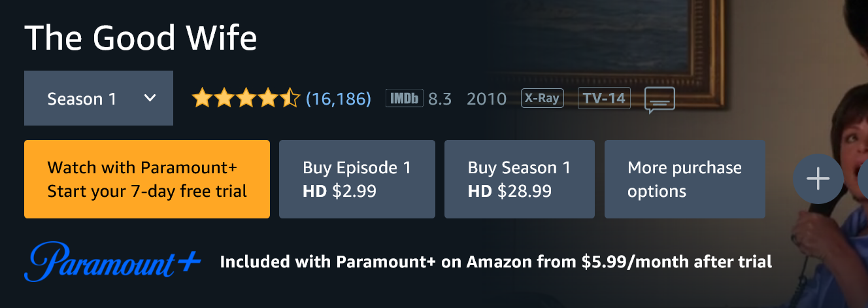Click the IMDb 8.3 score
This screenshot has height=308, width=868.
pyautogui.click(x=440, y=99)
